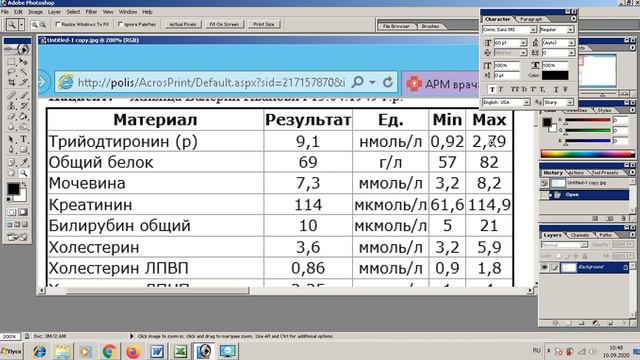The image size is (640, 360).
Task: Click the Пуск Start button
Action: [x=12, y=351]
